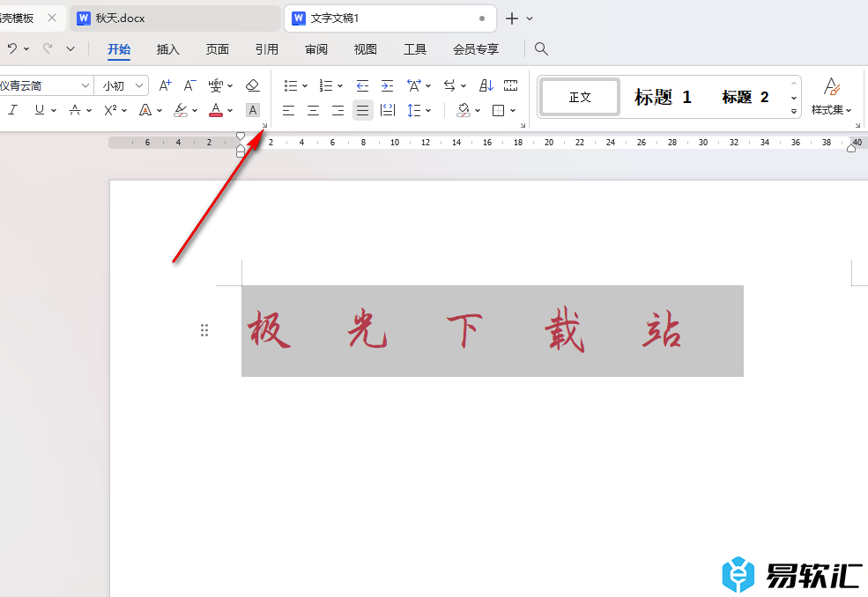
Task: Open the 审阅 ribbon tab
Action: pyautogui.click(x=316, y=49)
